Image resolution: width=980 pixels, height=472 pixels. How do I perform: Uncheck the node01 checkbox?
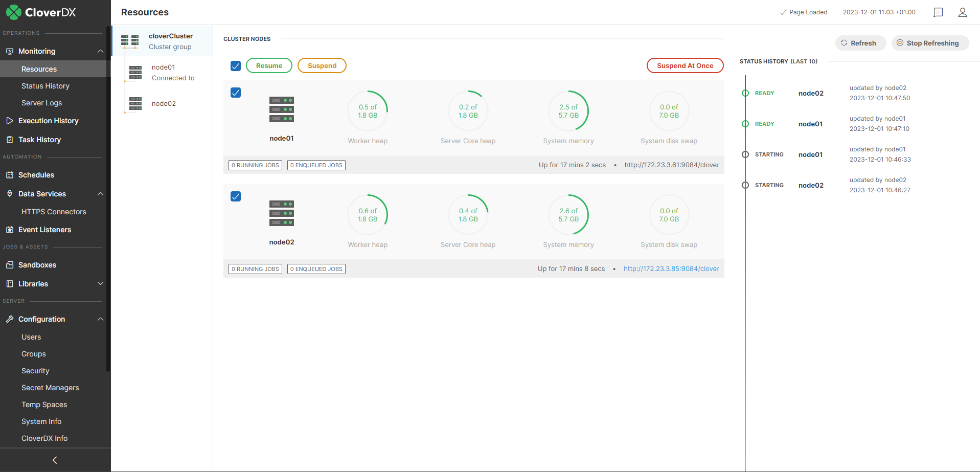[x=236, y=93]
